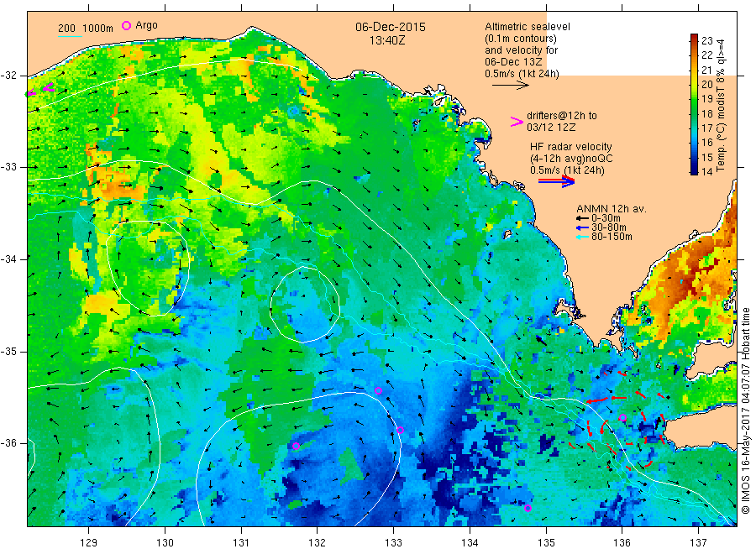756x554 pixels.
Task: Click the cyan 80-150m ANMN arrow
Action: (582, 237)
